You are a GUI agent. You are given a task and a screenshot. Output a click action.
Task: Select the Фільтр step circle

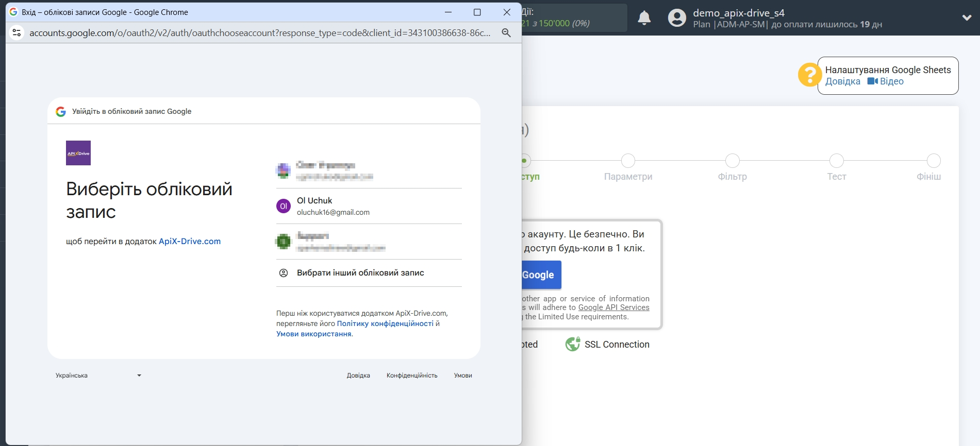pos(732,161)
